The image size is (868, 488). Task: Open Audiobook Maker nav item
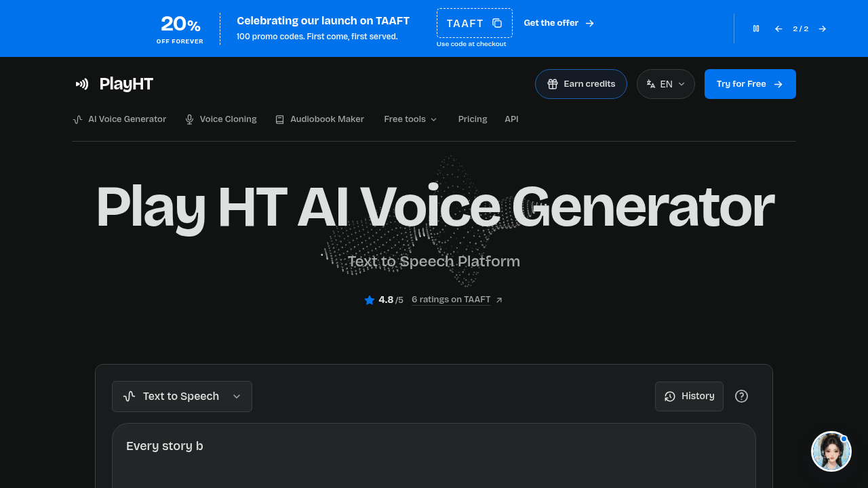(319, 119)
